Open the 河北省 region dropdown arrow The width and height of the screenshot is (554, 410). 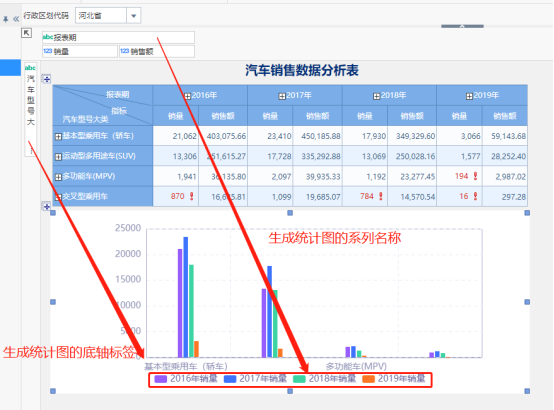(x=134, y=16)
